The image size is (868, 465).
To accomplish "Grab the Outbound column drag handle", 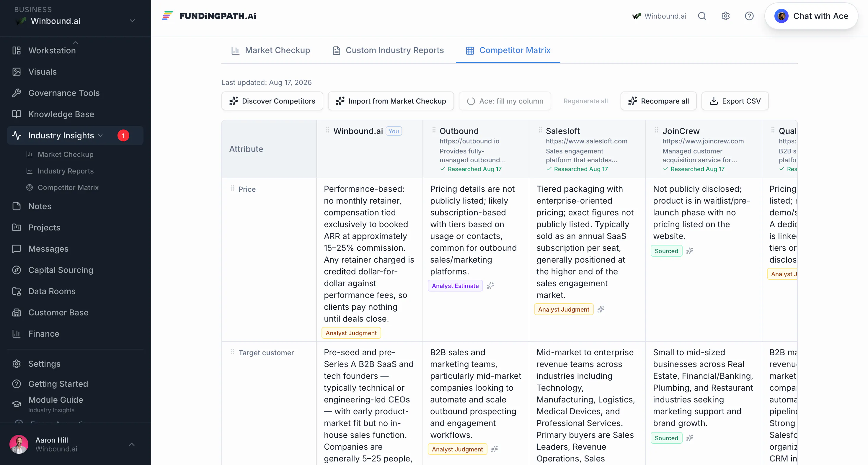I will 434,130.
